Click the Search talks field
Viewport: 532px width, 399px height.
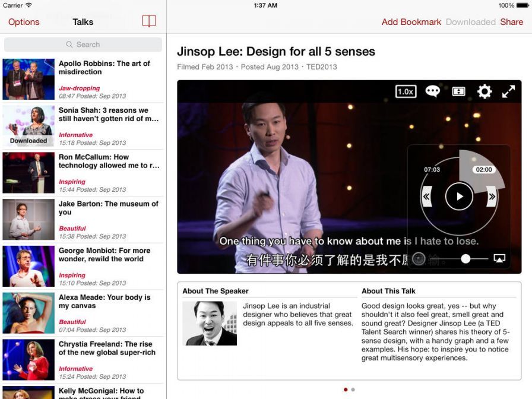[83, 45]
